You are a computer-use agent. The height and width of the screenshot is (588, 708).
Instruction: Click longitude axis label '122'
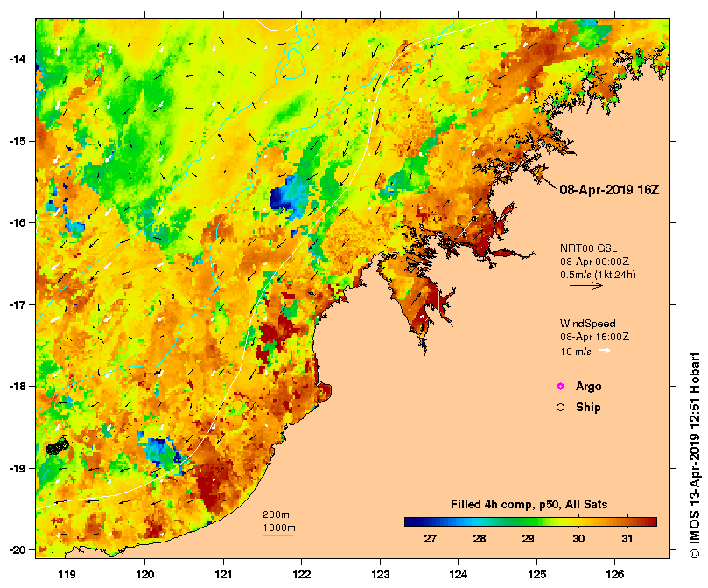[302, 575]
